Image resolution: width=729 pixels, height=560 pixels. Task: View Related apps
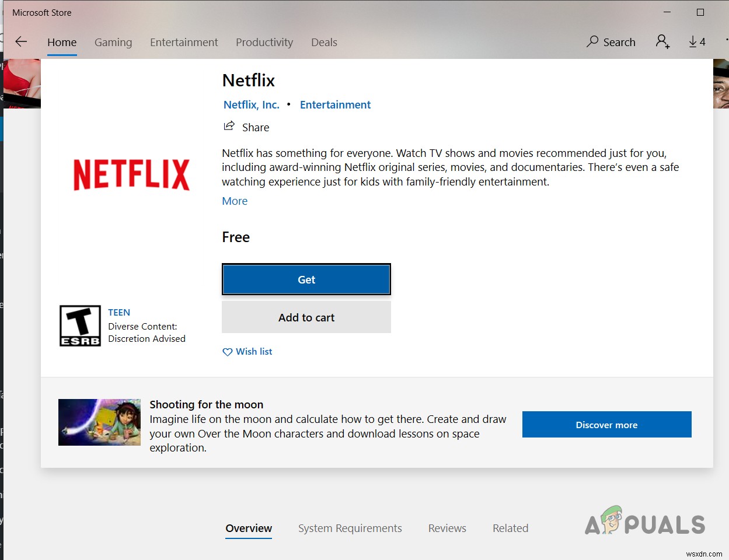(510, 528)
